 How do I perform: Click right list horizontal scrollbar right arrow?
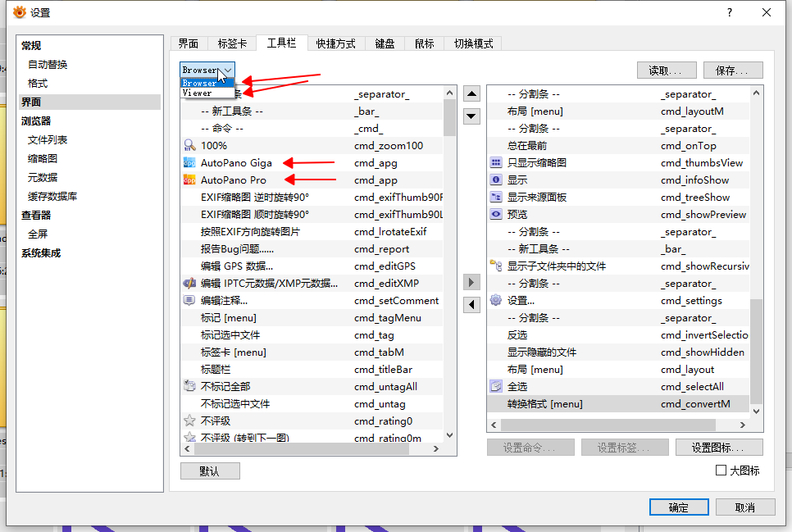click(x=743, y=425)
